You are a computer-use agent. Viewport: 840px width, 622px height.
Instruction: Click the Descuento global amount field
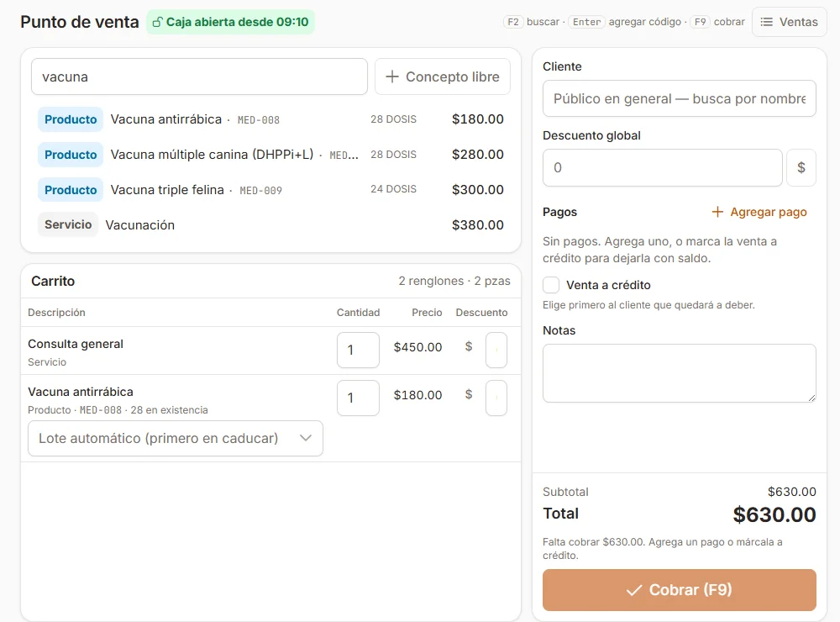click(x=663, y=168)
